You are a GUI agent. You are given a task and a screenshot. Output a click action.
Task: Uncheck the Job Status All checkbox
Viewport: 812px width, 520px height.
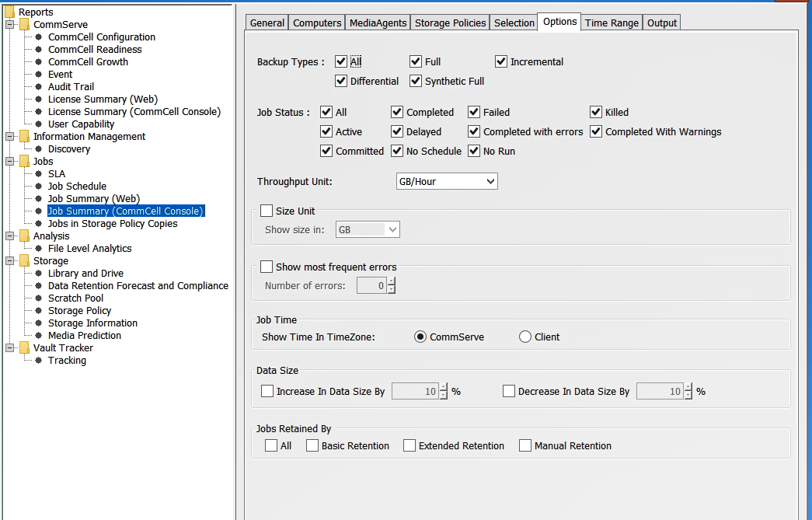pyautogui.click(x=326, y=112)
